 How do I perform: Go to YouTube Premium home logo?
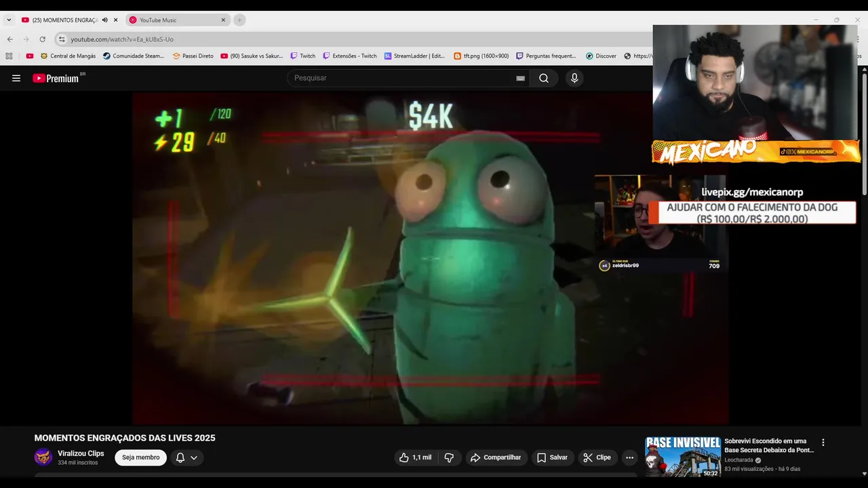click(x=56, y=78)
